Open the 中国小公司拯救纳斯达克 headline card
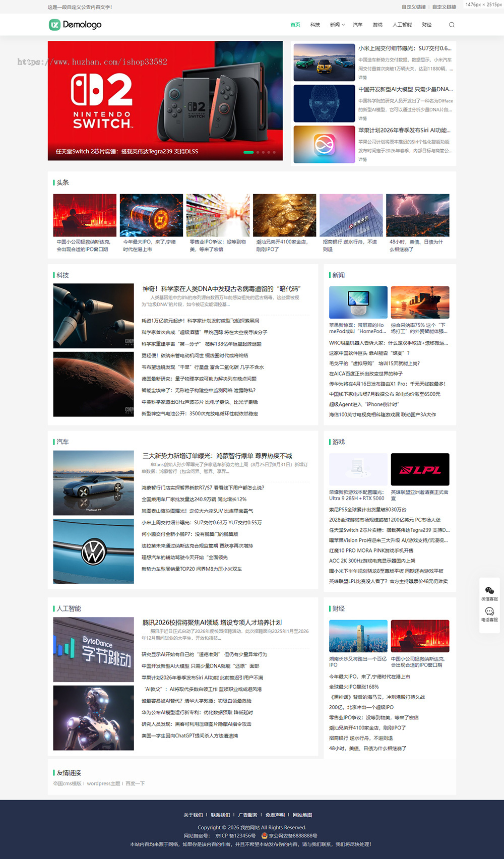Viewport: 504px width, 859px height. [x=85, y=223]
